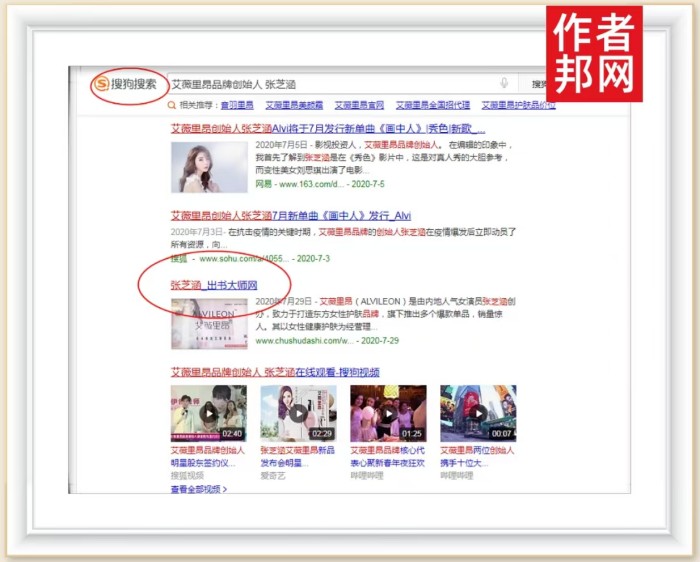Click the 作者邦网 red logo badge

pyautogui.click(x=593, y=53)
